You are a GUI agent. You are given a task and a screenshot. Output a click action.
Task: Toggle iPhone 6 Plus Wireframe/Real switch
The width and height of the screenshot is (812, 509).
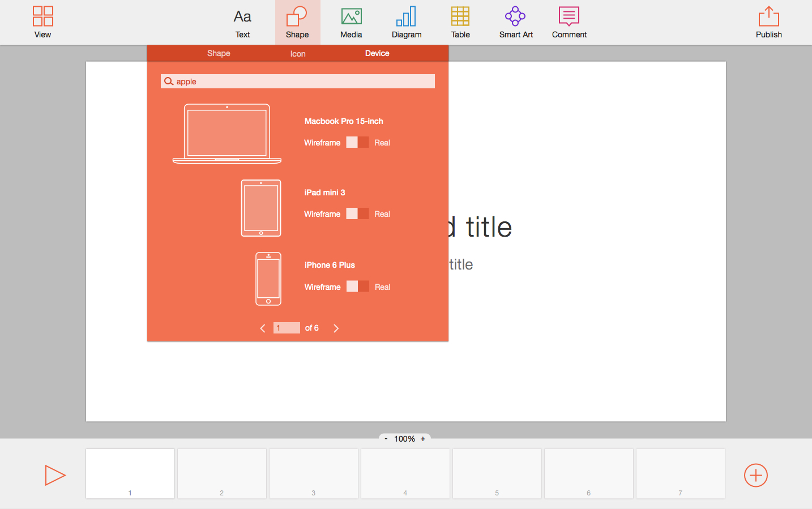tap(357, 286)
